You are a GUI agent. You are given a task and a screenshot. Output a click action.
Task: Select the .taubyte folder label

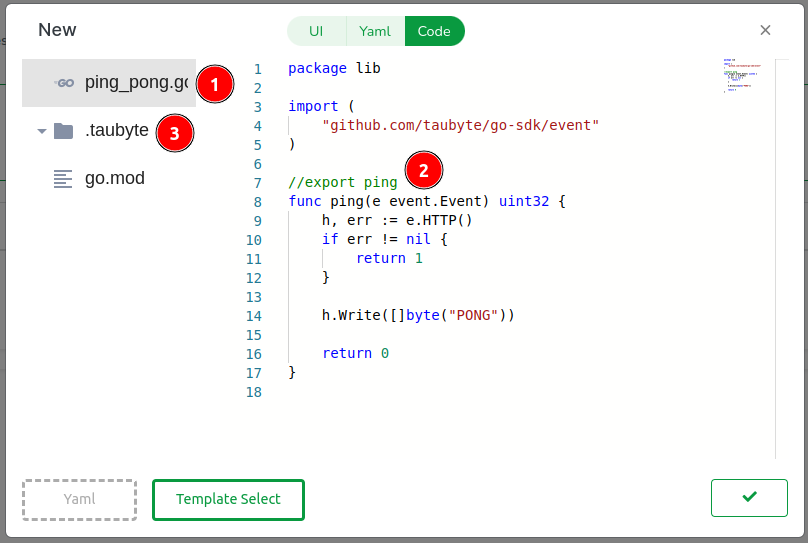point(117,131)
